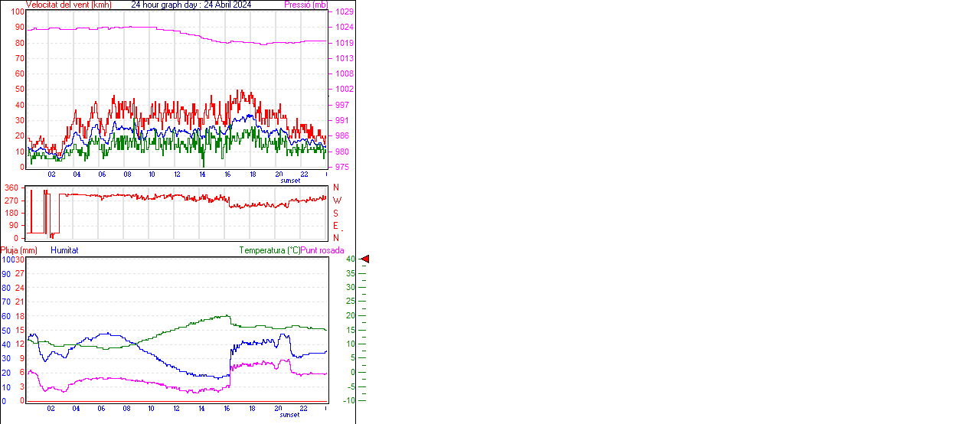The width and height of the screenshot is (980, 424).
Task: Click the 'sunset' marker under wind graph
Action: [290, 181]
